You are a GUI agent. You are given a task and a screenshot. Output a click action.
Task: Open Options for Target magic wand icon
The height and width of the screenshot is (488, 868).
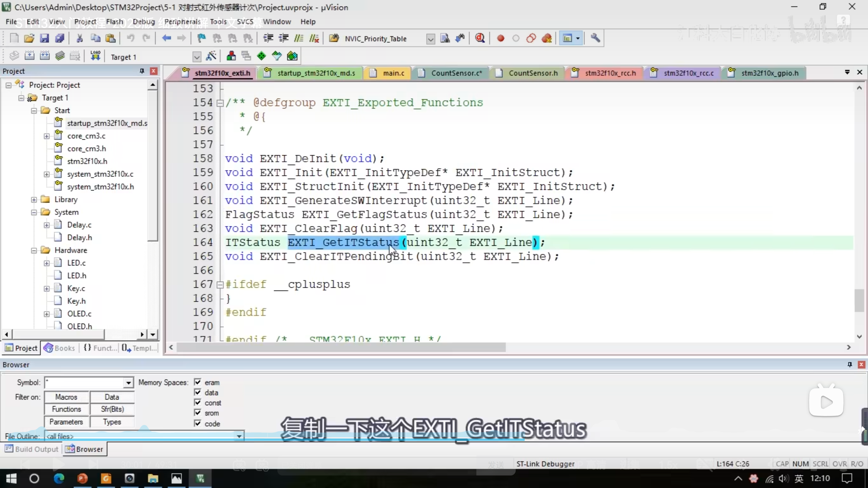[x=211, y=56]
